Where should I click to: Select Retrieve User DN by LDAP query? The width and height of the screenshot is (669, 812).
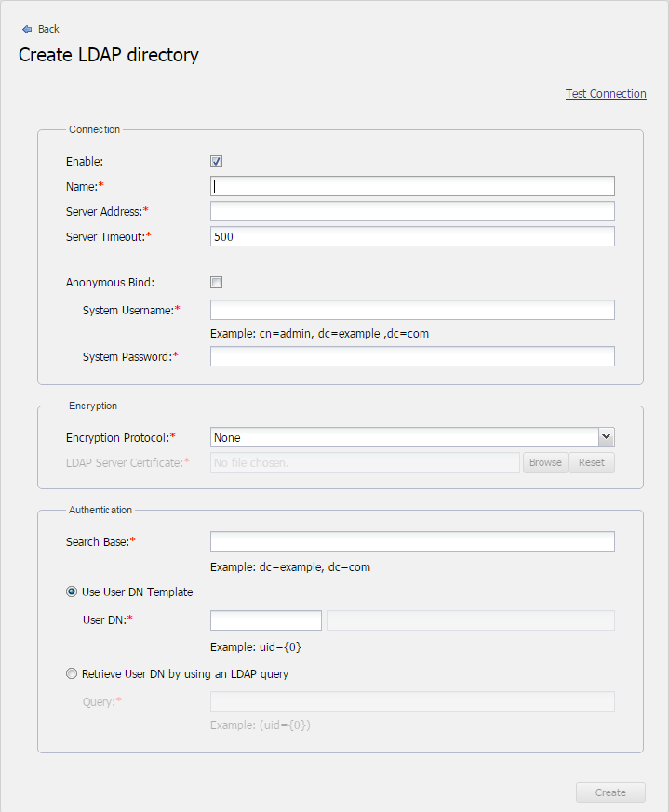pyautogui.click(x=72, y=674)
